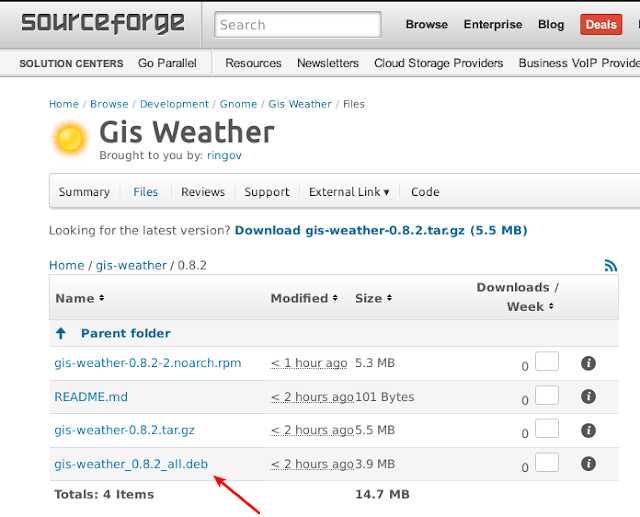Download gis-weather-0.8.2.tar.gz from file list
Image resolution: width=640 pixels, height=517 pixels.
click(x=124, y=430)
